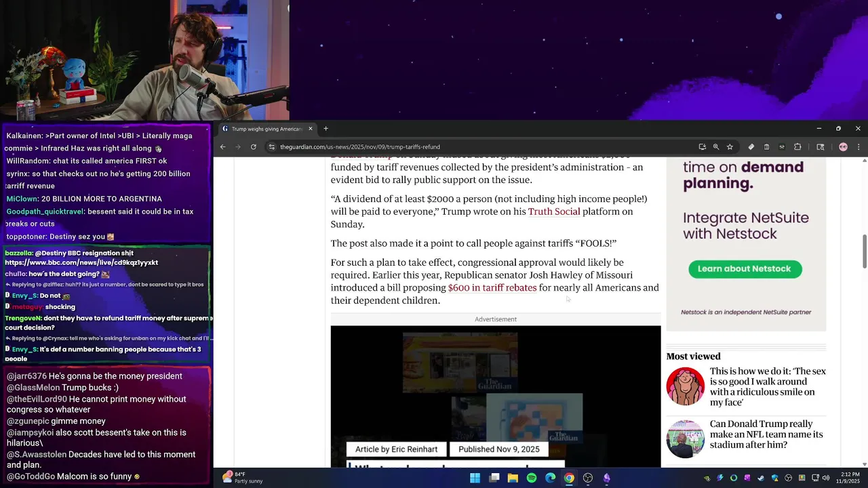Screen dimensions: 868x488
Task: Open 'This is how we do it' article
Action: point(768,386)
